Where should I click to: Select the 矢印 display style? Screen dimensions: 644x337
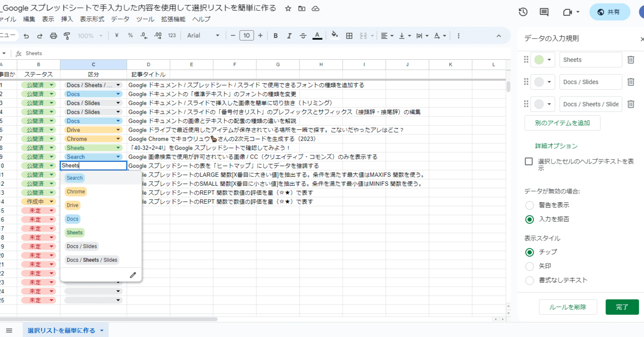[529, 266]
